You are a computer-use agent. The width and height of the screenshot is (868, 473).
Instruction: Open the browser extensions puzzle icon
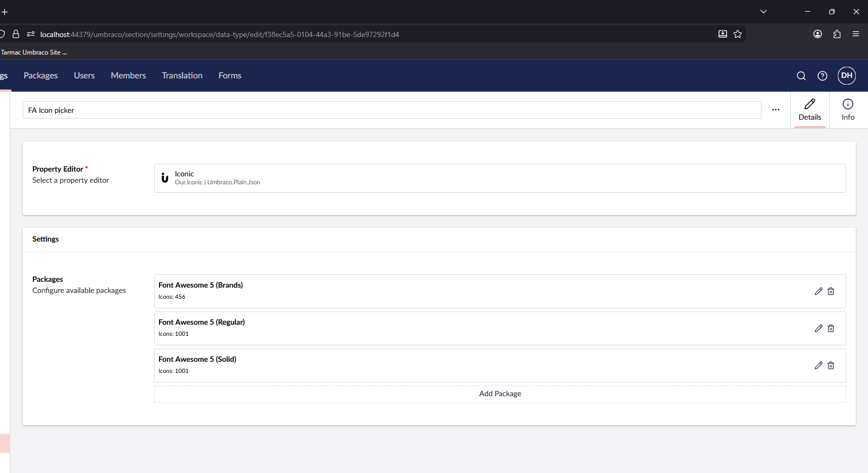point(837,34)
